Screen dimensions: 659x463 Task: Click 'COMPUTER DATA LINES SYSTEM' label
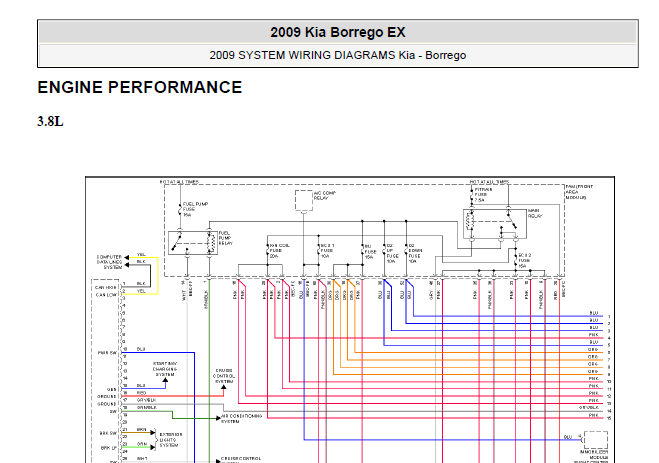pyautogui.click(x=109, y=262)
